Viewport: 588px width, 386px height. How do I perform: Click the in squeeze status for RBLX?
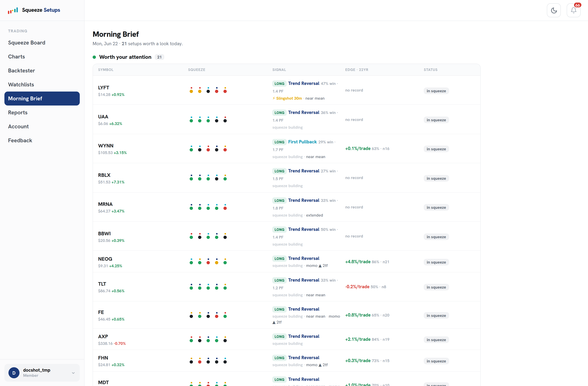tap(436, 178)
